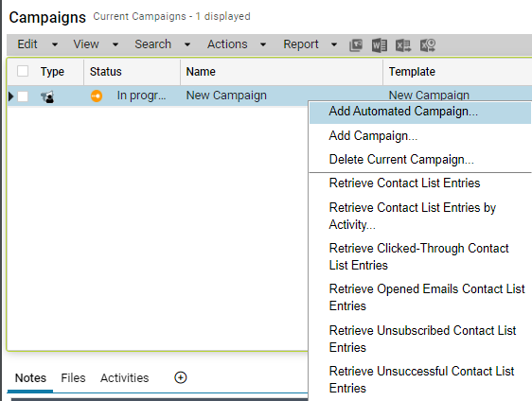
Task: Toggle the select-all checkbox in header
Action: pyautogui.click(x=23, y=71)
